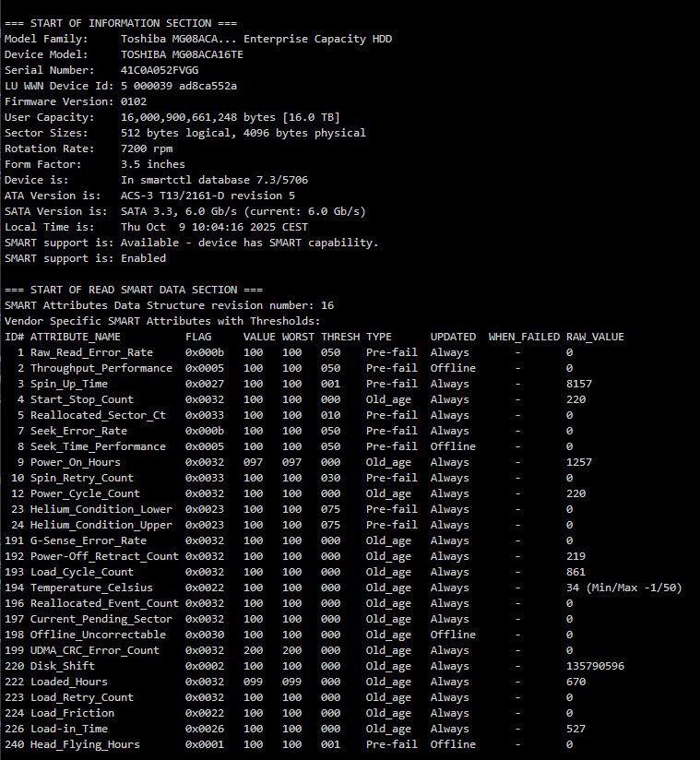
Task: Click the ATTRIBUTE_NAME column header
Action: 76,337
